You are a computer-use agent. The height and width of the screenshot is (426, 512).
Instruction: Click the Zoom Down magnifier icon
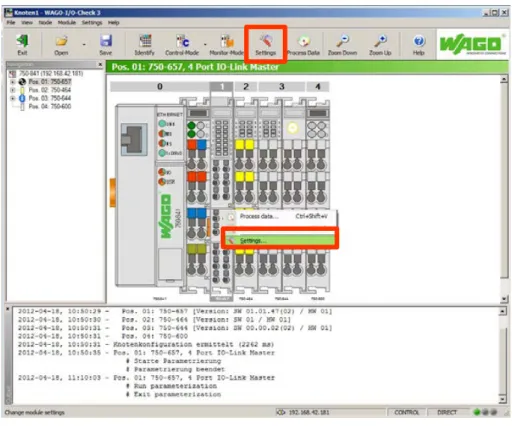tap(342, 45)
